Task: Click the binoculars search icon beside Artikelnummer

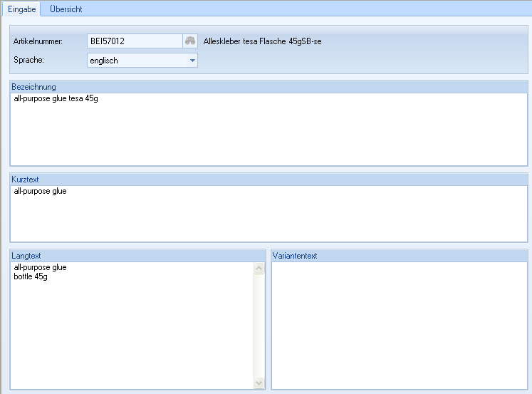Action: [190, 41]
